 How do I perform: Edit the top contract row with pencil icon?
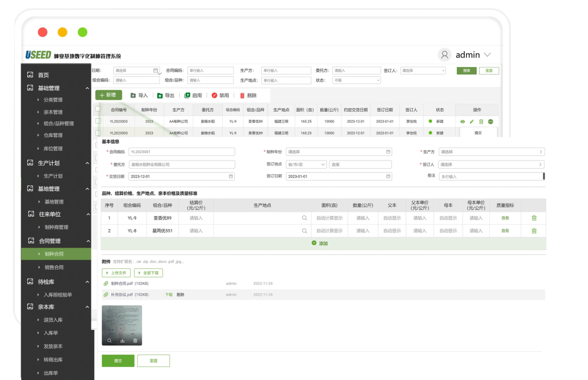tap(471, 121)
